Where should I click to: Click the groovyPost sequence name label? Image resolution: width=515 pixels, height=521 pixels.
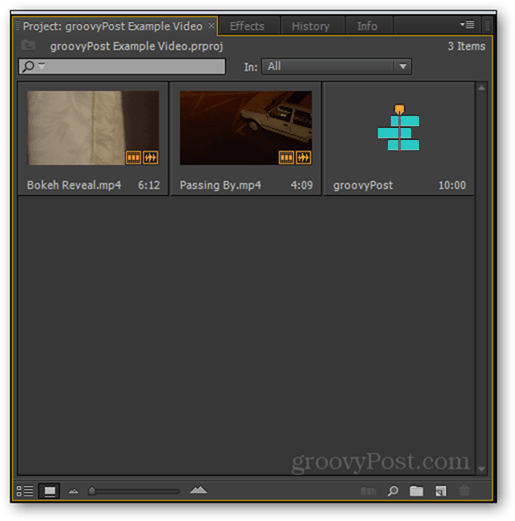pyautogui.click(x=363, y=185)
